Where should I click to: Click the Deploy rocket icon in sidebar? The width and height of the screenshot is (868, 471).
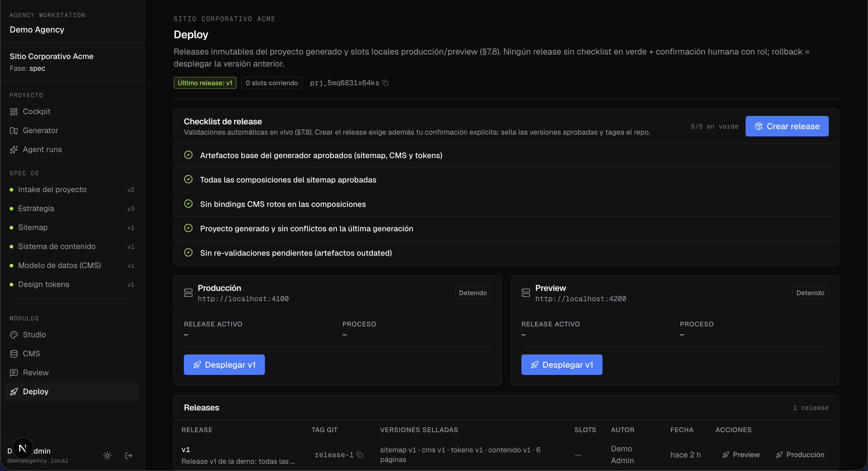tap(14, 391)
